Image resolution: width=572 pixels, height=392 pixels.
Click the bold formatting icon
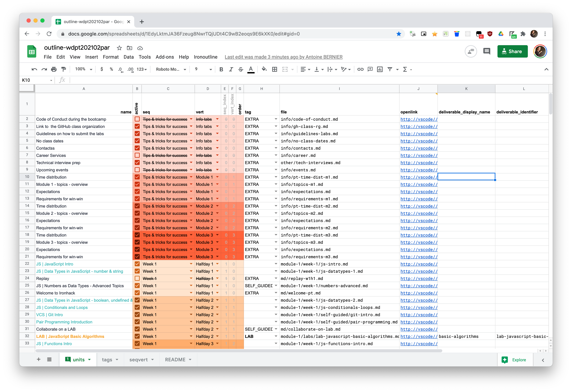pos(222,69)
